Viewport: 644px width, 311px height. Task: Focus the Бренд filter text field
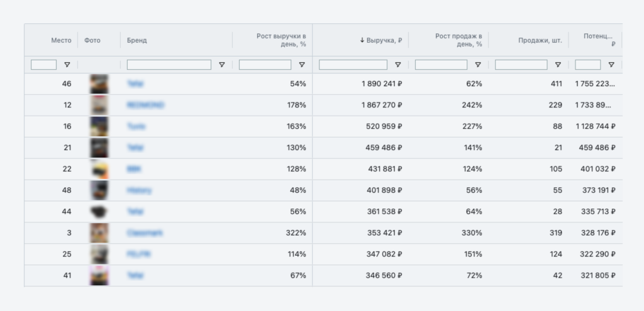[x=169, y=65]
